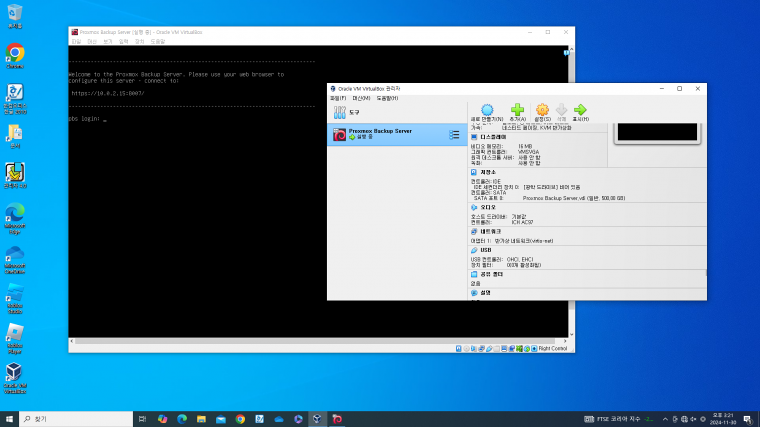The height and width of the screenshot is (427, 760).
Task: Click the Right Control host key label
Action: click(553, 348)
